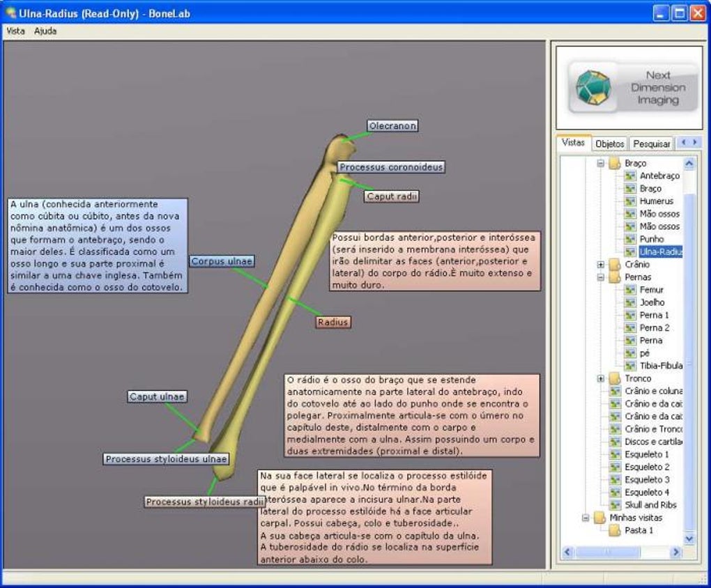
Task: Open the Vista menu
Action: [x=15, y=31]
